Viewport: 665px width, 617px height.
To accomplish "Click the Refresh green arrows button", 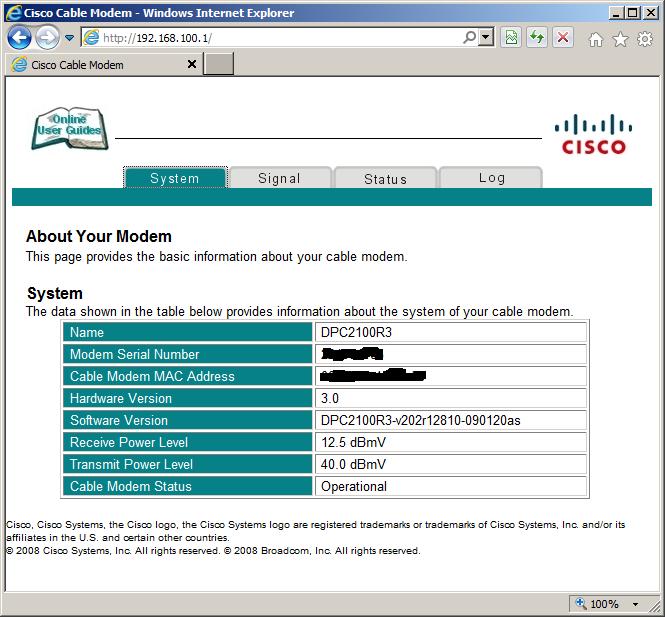I will [537, 38].
